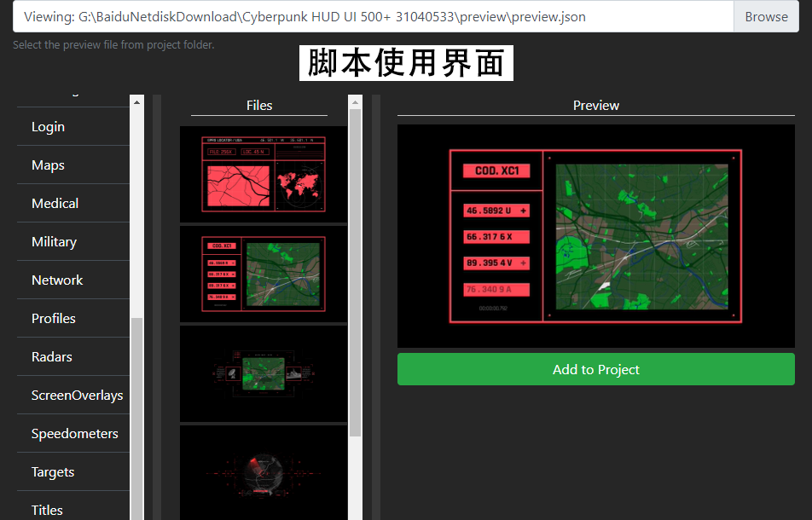Select the red globe radar thumbnail
This screenshot has width=812, height=520.
point(264,472)
